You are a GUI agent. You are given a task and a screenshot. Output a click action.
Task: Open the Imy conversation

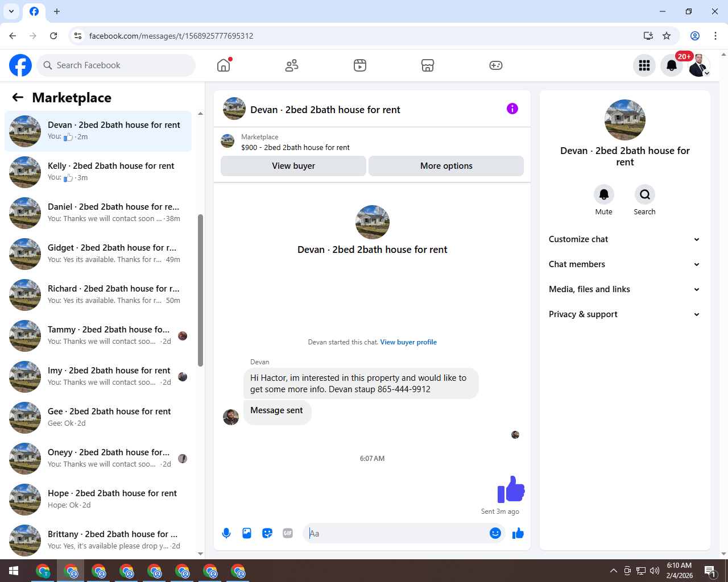click(98, 377)
